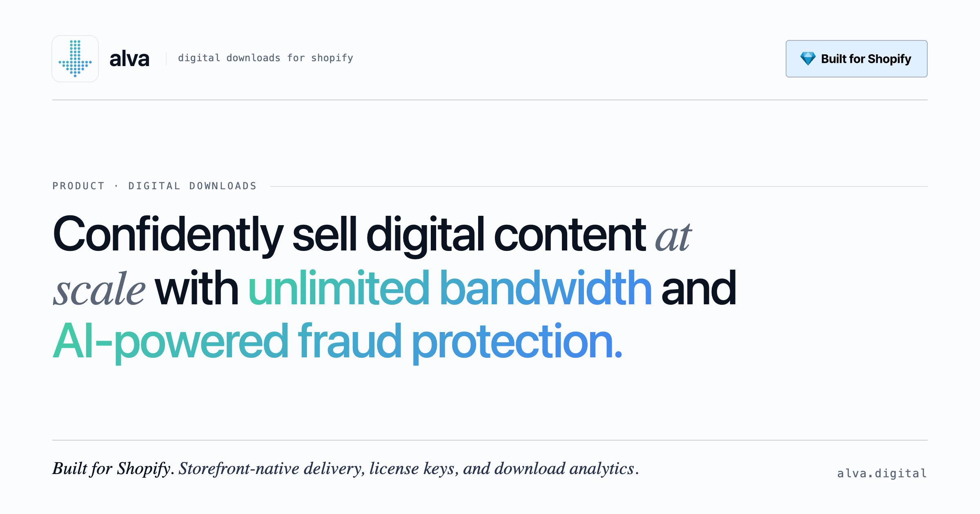Click the "Confidently sell digital content" headline
The image size is (980, 514).
point(349,235)
